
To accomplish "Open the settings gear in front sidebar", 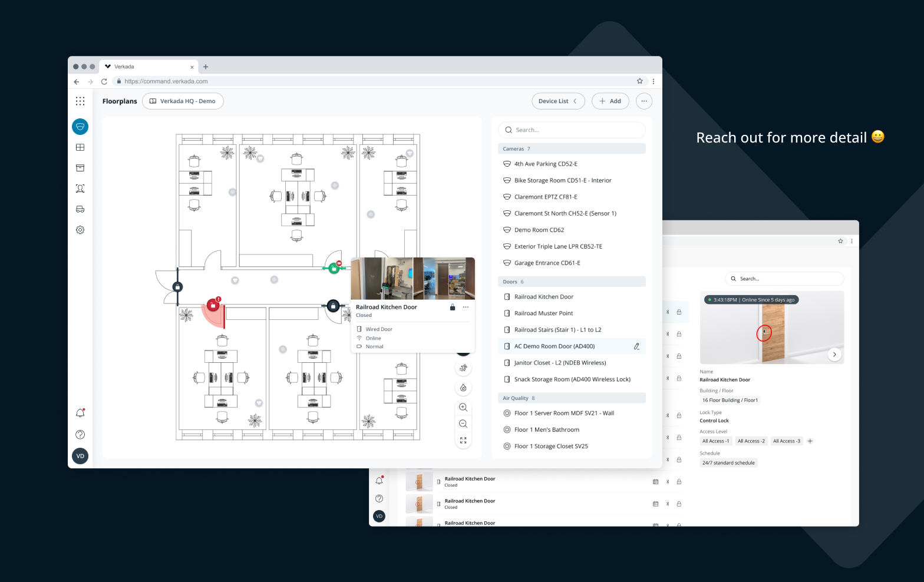I will tap(80, 230).
